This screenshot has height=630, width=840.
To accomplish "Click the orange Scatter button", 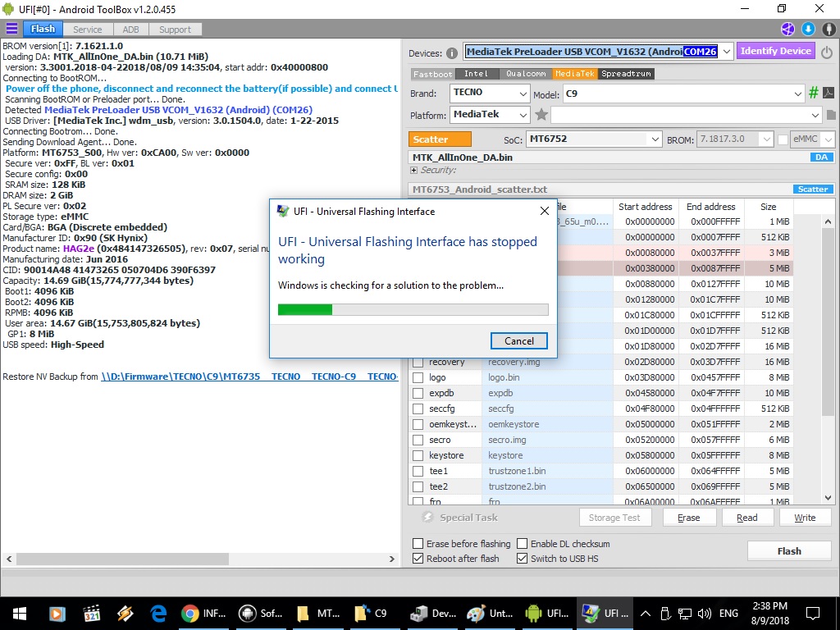I will pos(440,139).
